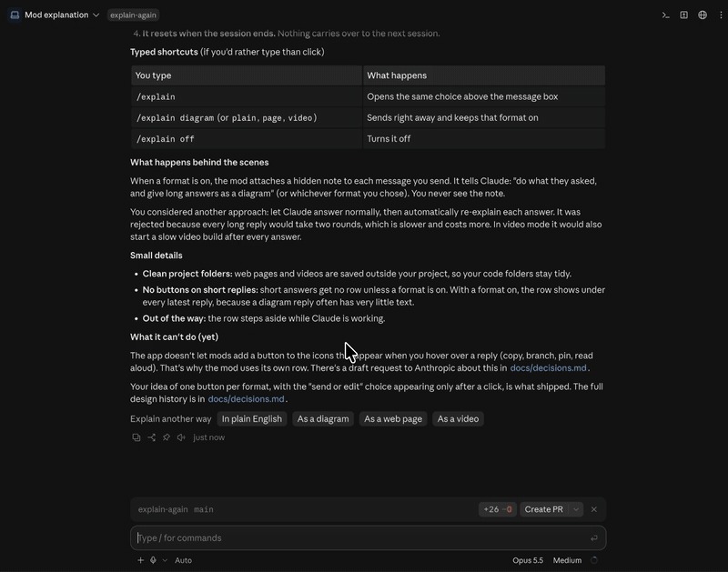Image resolution: width=728 pixels, height=572 pixels.
Task: Click the 'Typed shortcuts' heading
Action: (x=164, y=52)
